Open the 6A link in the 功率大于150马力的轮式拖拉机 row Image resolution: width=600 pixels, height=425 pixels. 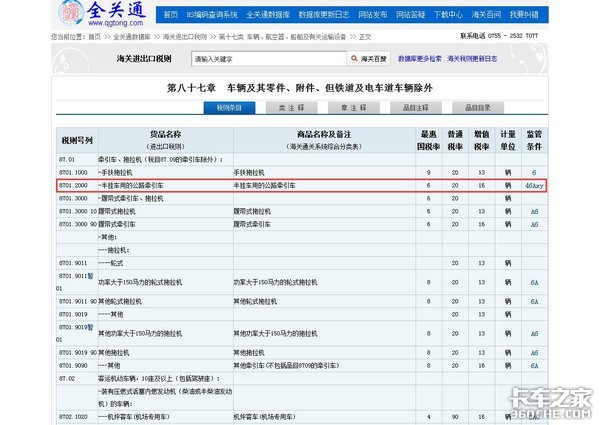coord(535,282)
